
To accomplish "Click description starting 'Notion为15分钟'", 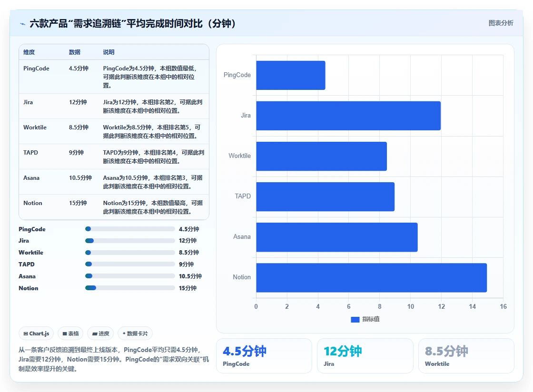I will click(153, 207).
